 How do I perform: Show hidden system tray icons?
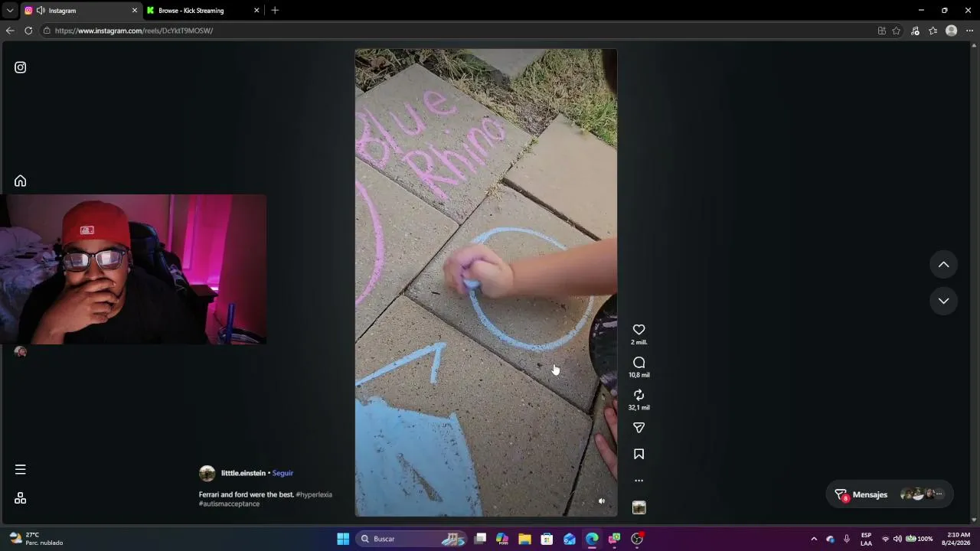point(814,539)
